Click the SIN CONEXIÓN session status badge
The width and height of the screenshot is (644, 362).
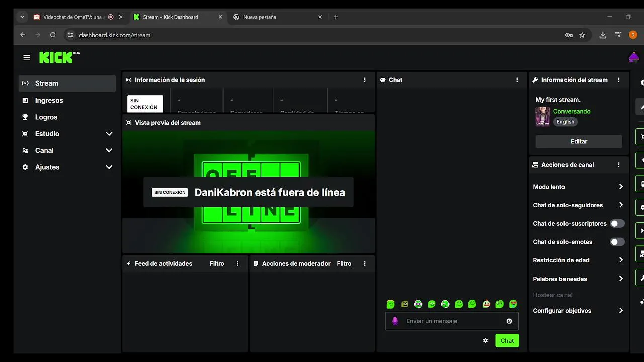145,104
